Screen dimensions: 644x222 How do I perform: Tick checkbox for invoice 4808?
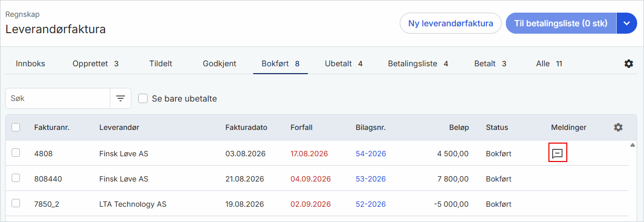click(16, 153)
